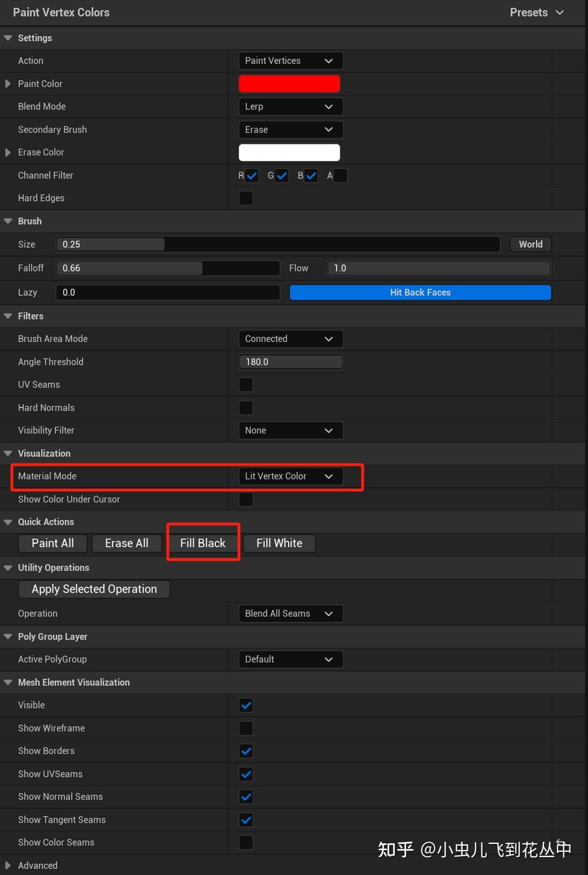Change the Blend Mode from Lerp
The height and width of the screenshot is (875, 588).
click(x=290, y=106)
